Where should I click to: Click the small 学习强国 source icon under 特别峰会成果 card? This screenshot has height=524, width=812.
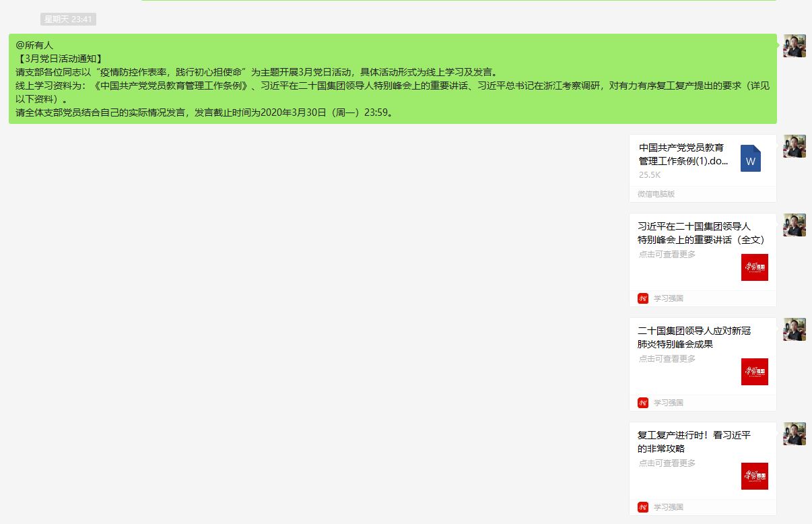[x=643, y=403]
